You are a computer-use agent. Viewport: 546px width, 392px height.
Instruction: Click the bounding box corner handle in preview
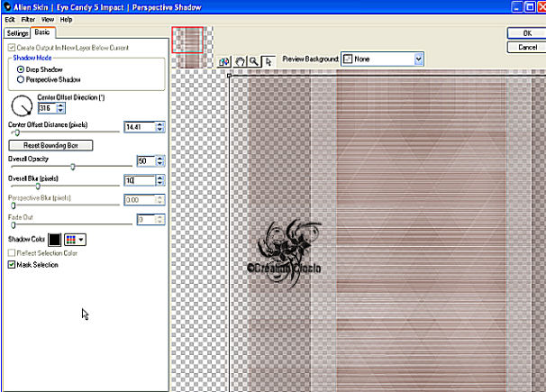click(229, 76)
